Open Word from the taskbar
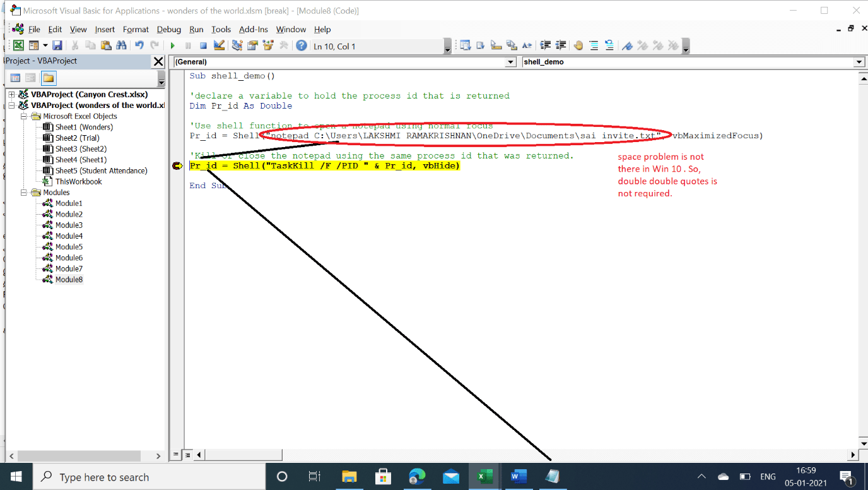Image resolution: width=868 pixels, height=490 pixels. 518,476
